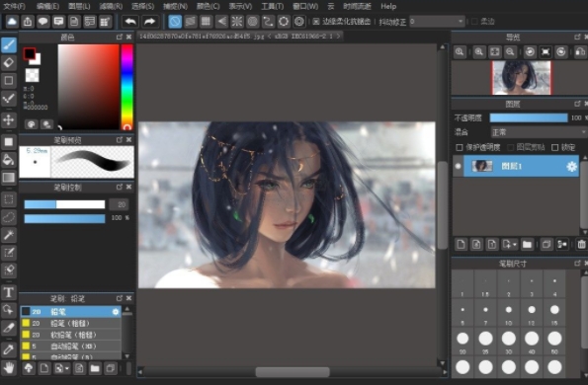588x385 pixels.
Task: Open the 混合 blend mode dropdown
Action: (540, 132)
